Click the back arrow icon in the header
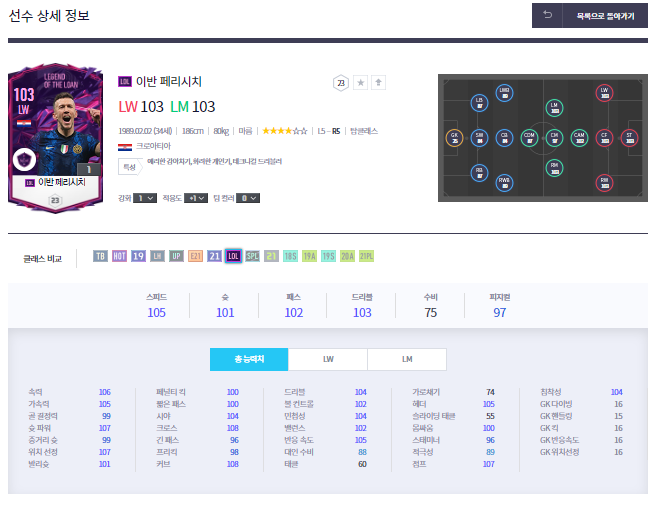The image size is (658, 523). tap(548, 15)
